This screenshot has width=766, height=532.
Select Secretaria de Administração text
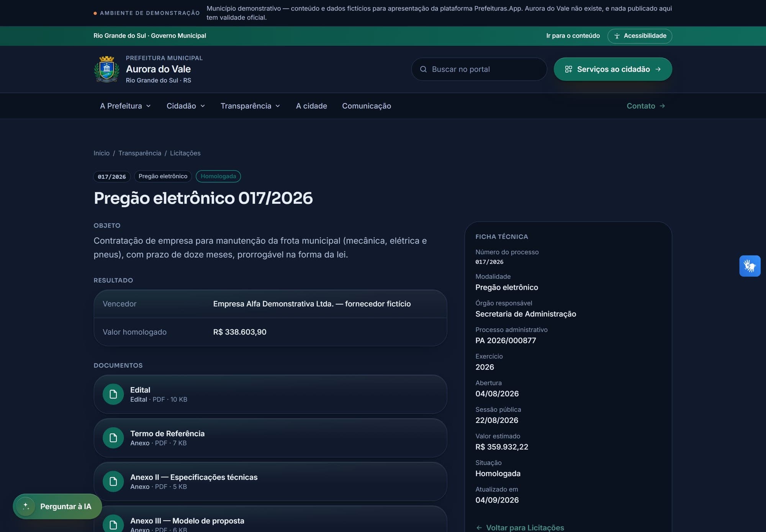coord(525,314)
